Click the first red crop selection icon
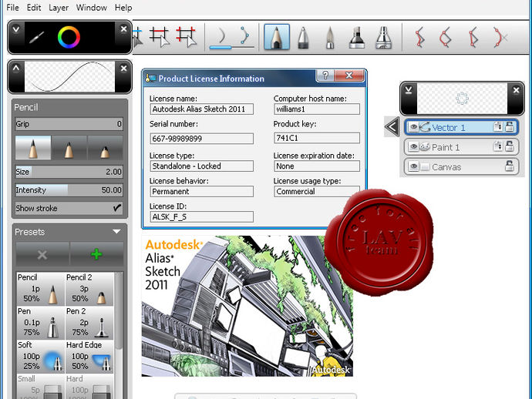 coord(159,37)
